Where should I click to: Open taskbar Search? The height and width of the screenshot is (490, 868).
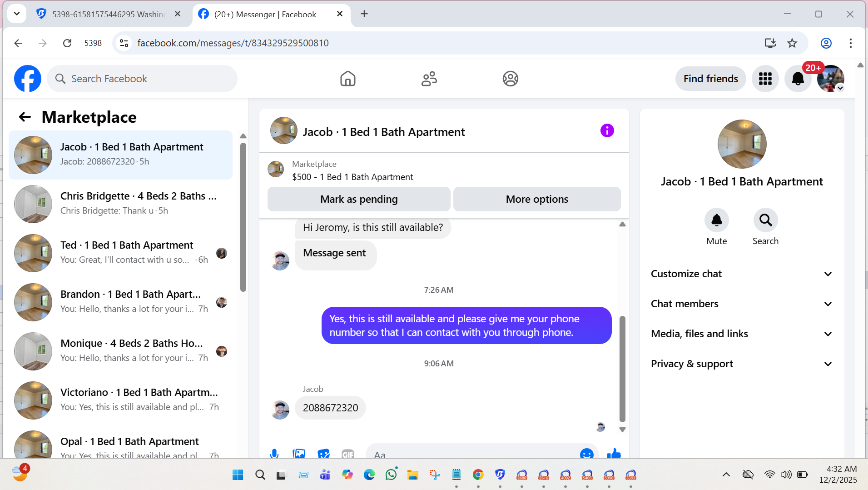tap(260, 475)
